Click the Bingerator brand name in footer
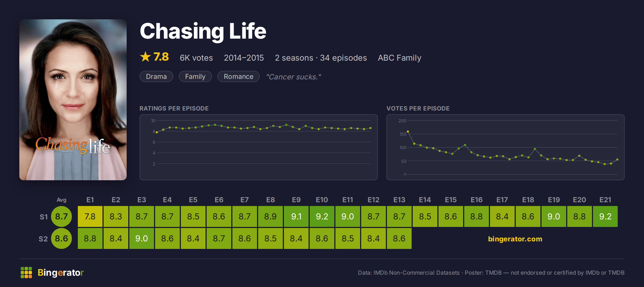The height and width of the screenshot is (287, 644). click(61, 273)
